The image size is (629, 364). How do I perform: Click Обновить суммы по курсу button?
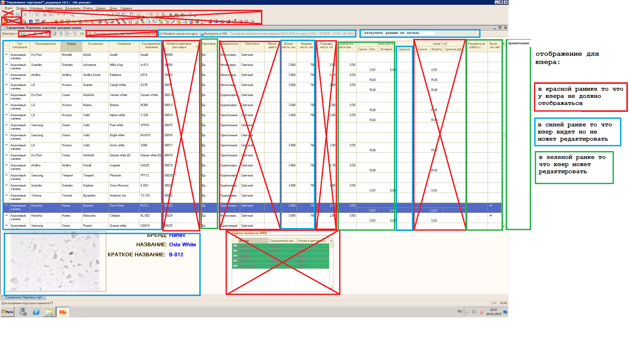click(178, 34)
